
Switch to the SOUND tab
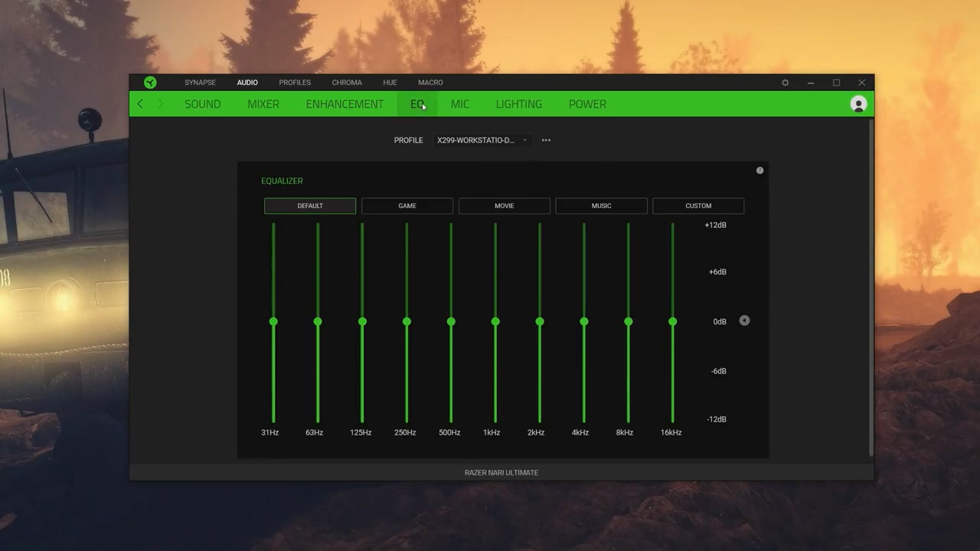coord(202,104)
